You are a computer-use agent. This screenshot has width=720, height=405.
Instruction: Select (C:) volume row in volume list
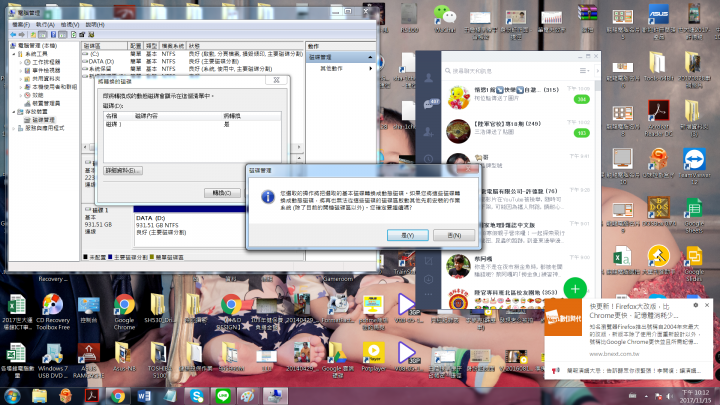[193, 54]
